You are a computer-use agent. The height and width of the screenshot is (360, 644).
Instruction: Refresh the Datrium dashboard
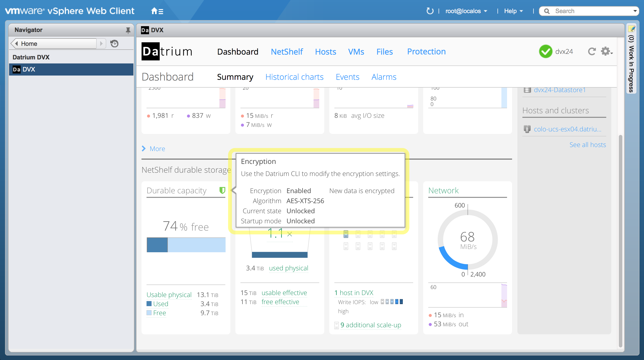click(x=592, y=51)
